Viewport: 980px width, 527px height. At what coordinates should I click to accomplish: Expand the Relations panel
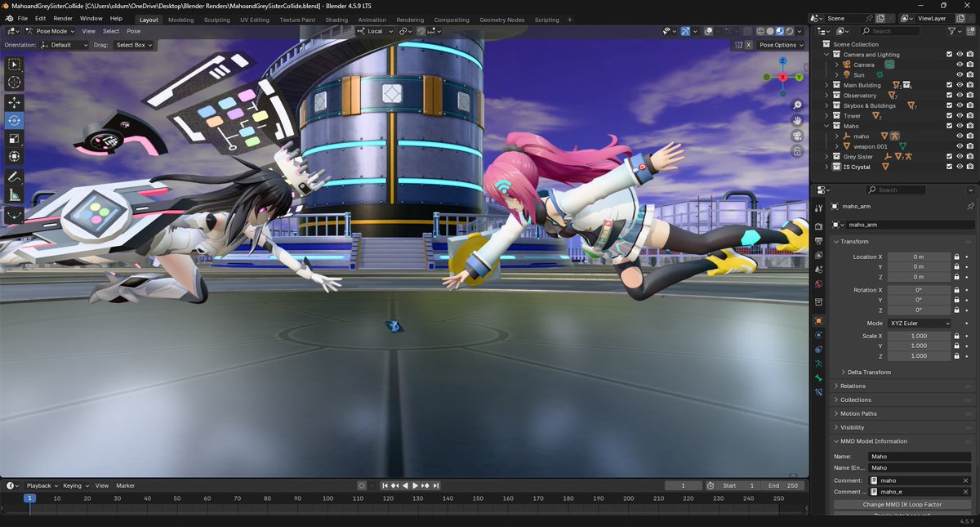[x=853, y=386]
